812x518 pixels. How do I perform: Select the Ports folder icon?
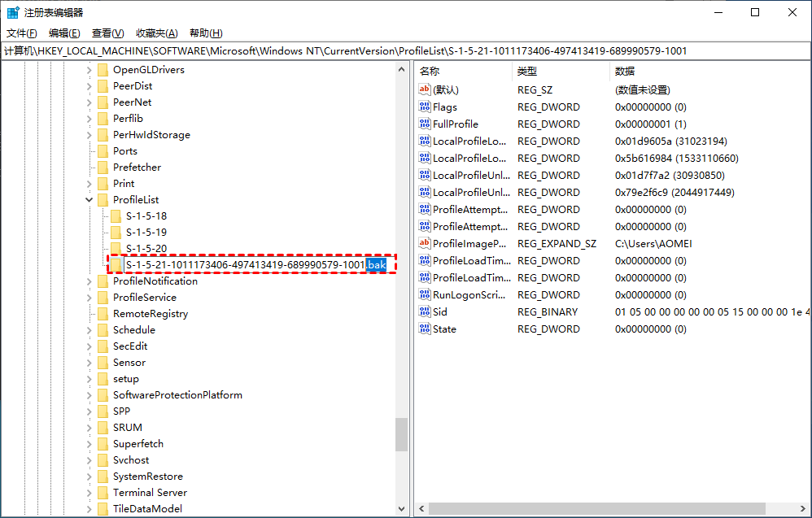tap(103, 151)
